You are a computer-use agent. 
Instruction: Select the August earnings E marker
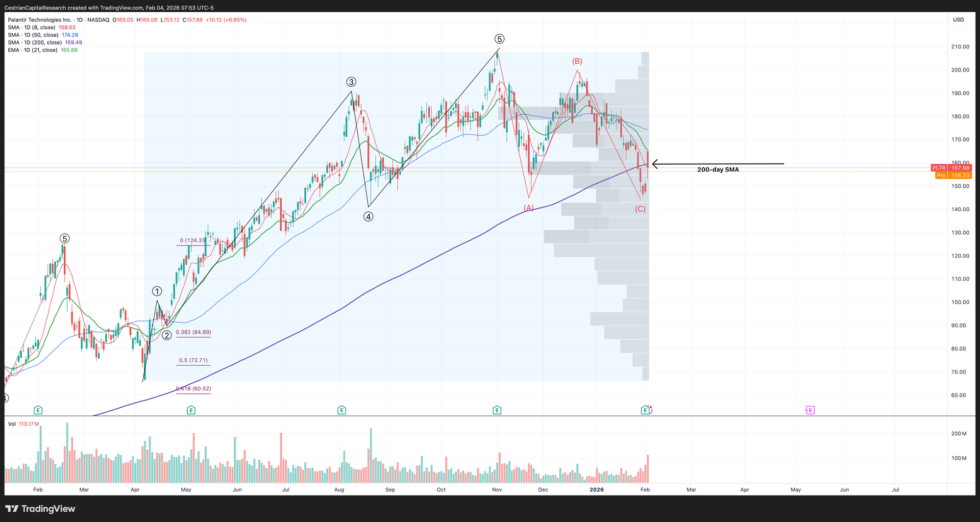pyautogui.click(x=342, y=410)
